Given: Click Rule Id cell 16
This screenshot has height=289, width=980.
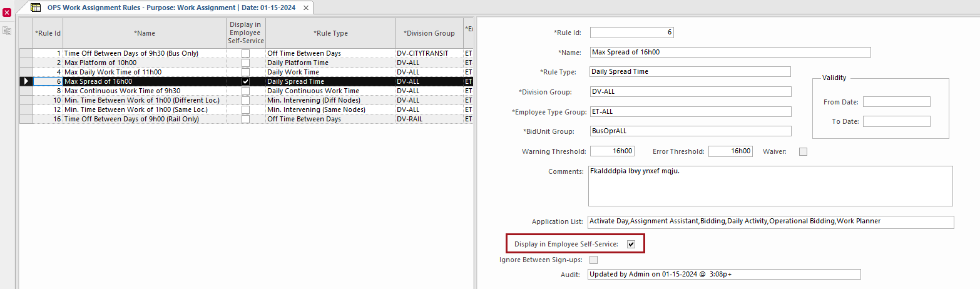Looking at the screenshot, I should click(48, 119).
